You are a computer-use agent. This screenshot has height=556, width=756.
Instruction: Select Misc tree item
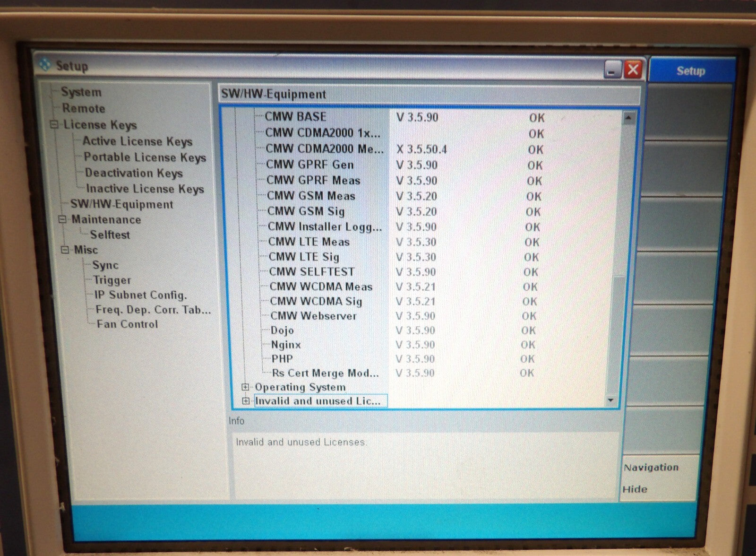coord(86,250)
